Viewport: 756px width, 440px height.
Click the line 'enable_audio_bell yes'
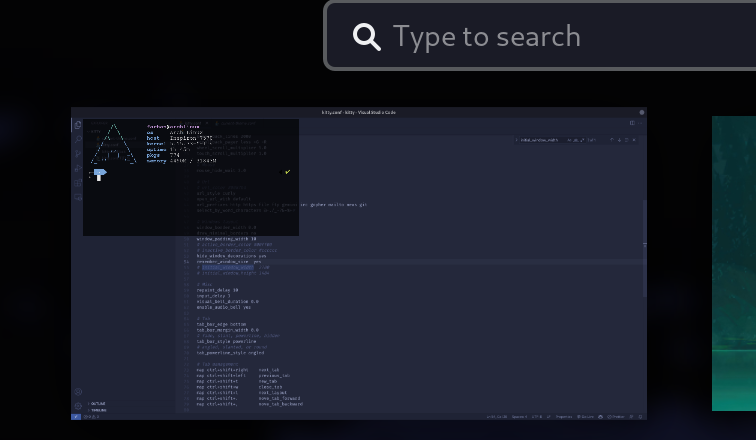[224, 307]
